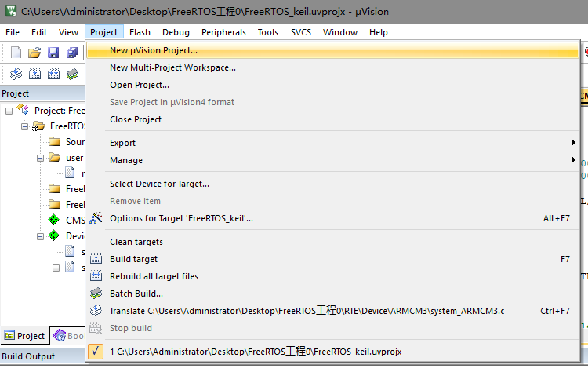588x383 pixels.
Task: Choose New Multi-Project Workspace...
Action: 333,67
